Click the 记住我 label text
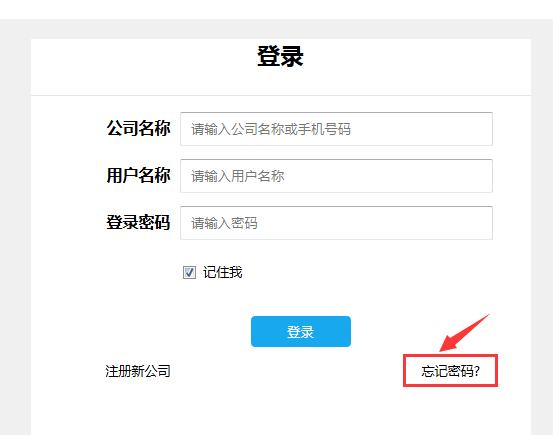The height and width of the screenshot is (435, 553). coord(223,272)
